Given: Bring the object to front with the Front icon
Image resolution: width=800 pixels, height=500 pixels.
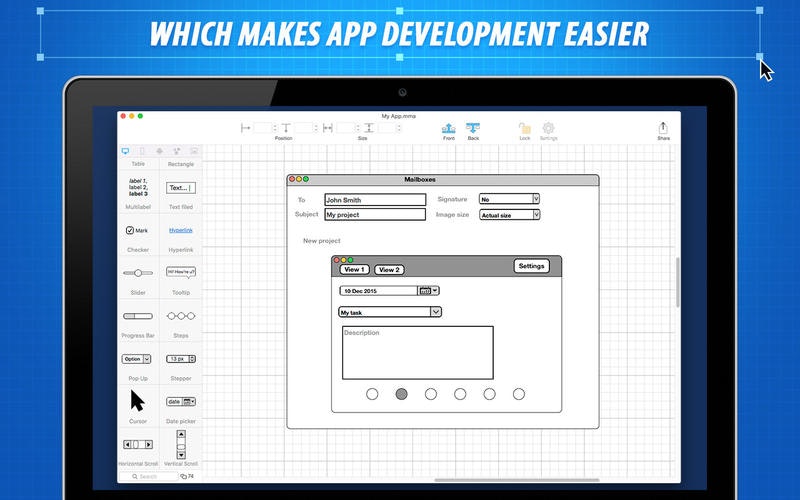Looking at the screenshot, I should [x=448, y=128].
